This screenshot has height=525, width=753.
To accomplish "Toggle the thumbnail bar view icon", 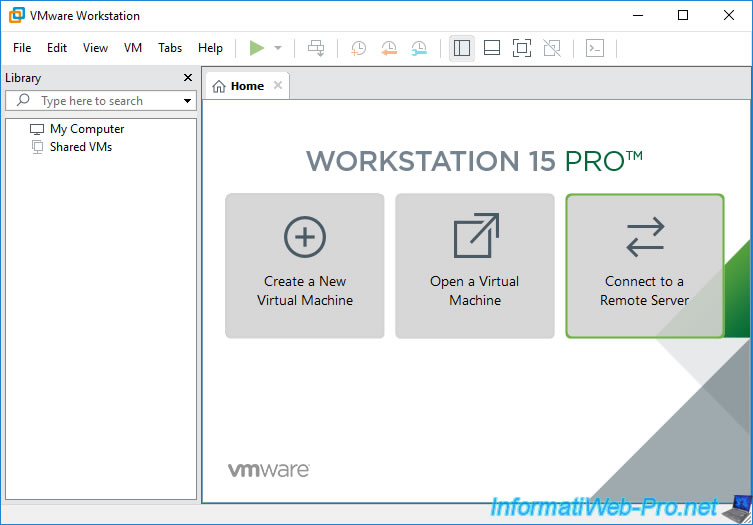I will coord(492,48).
